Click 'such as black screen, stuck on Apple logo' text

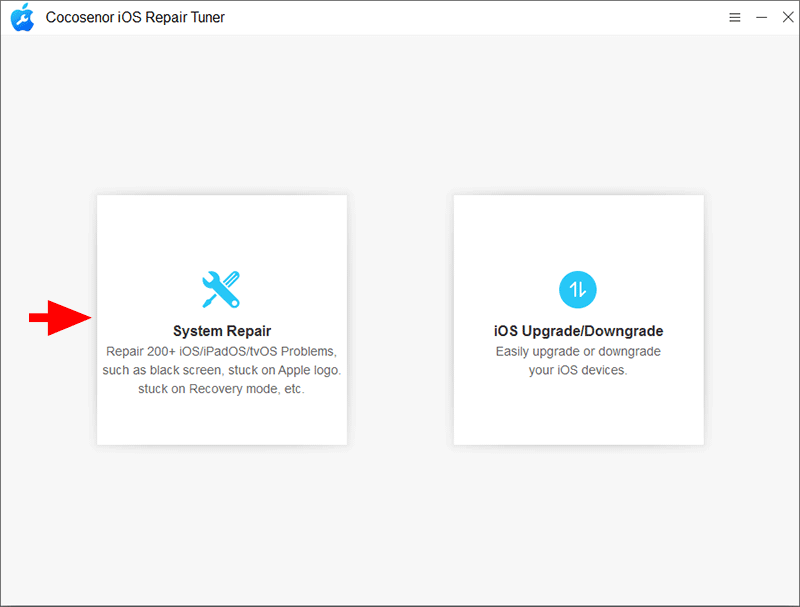221,370
